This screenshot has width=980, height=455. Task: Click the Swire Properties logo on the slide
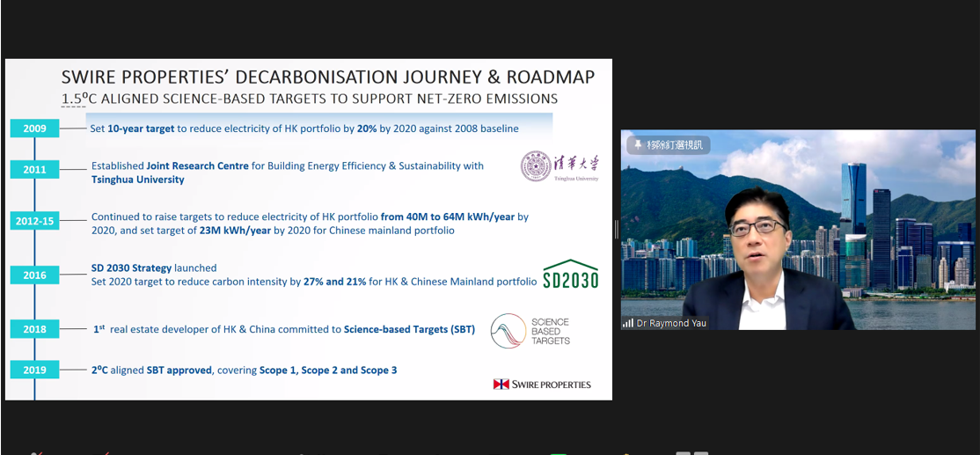[x=542, y=384]
